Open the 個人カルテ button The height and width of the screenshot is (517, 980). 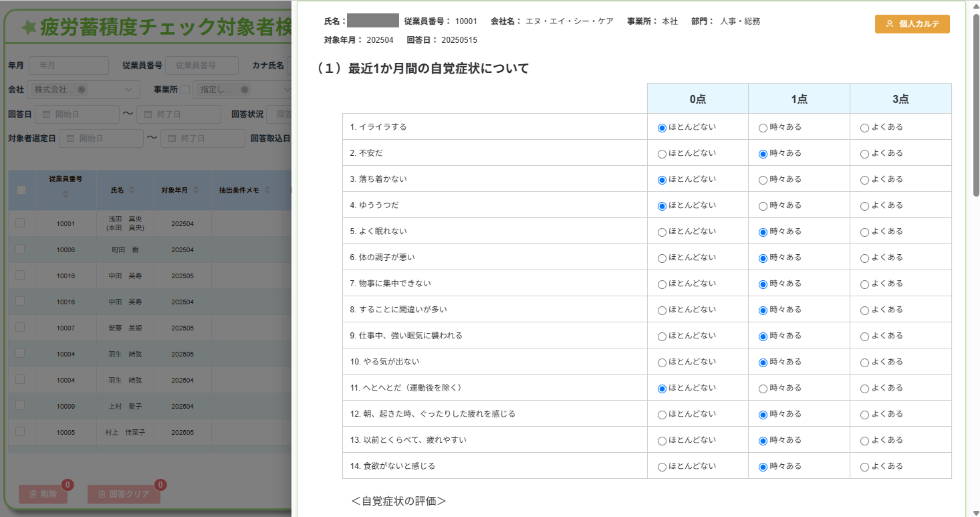[x=912, y=24]
